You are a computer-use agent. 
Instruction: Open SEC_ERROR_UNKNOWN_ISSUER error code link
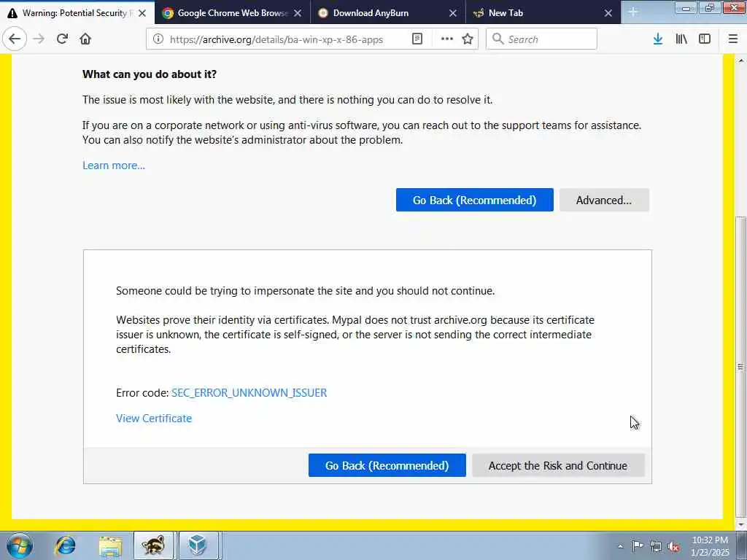[x=249, y=393]
